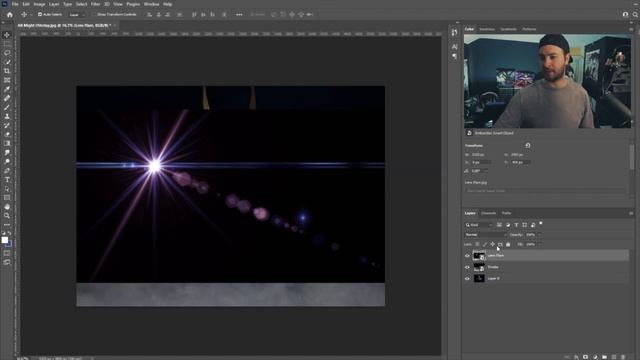The height and width of the screenshot is (360, 640).
Task: Select the Rectangular Marquee tool
Action: [x=7, y=44]
